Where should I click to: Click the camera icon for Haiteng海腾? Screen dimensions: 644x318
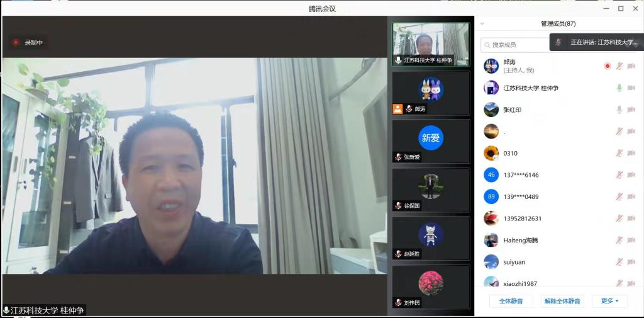[631, 240]
